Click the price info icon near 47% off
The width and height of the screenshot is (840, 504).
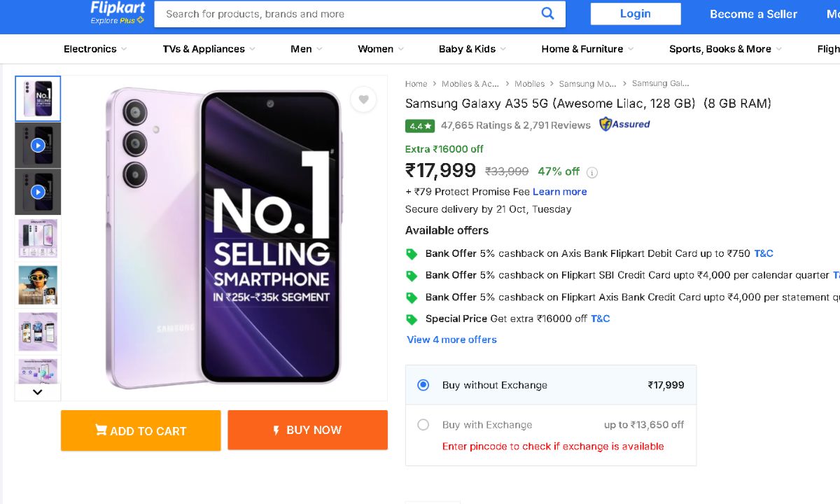pyautogui.click(x=592, y=172)
